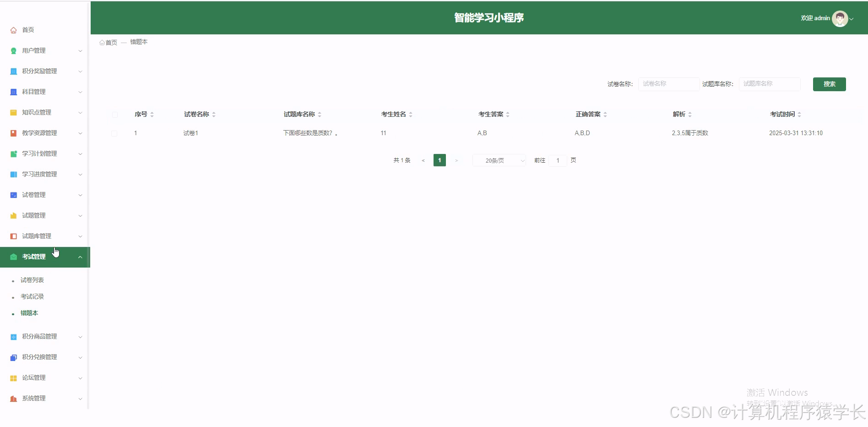Screen dimensions: 868x427
Task: Follow the 首页 breadcrumb link
Action: pyautogui.click(x=111, y=42)
